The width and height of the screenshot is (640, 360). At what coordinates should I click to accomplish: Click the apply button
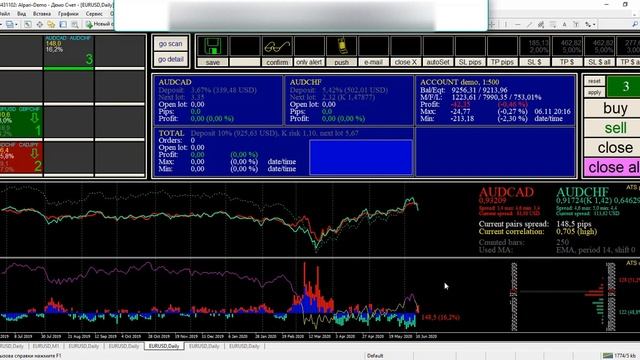click(594, 92)
